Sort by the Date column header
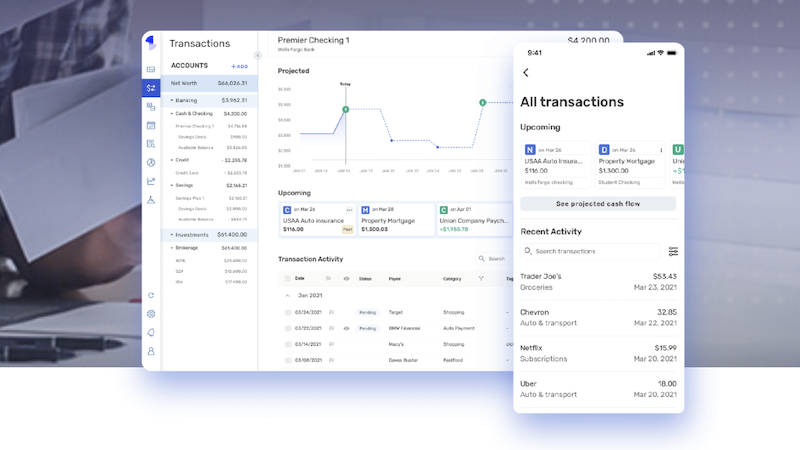800x450 pixels. 299,279
